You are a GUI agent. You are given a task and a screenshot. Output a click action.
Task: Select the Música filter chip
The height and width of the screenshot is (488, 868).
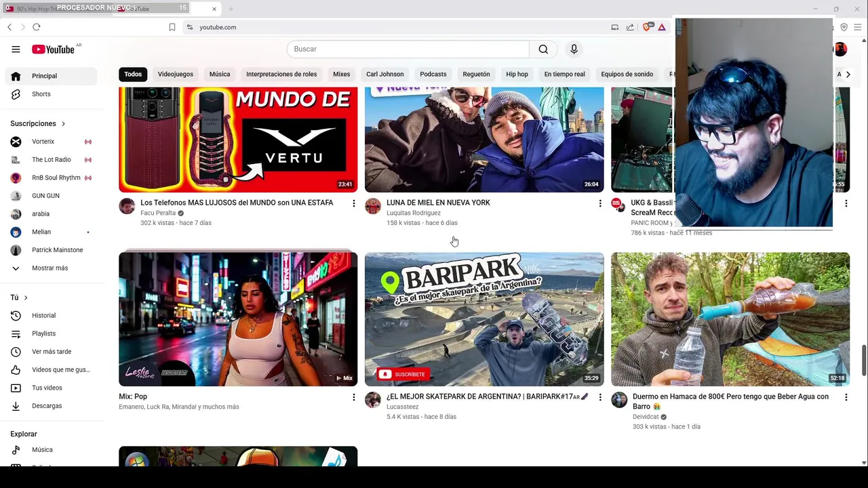pyautogui.click(x=220, y=75)
